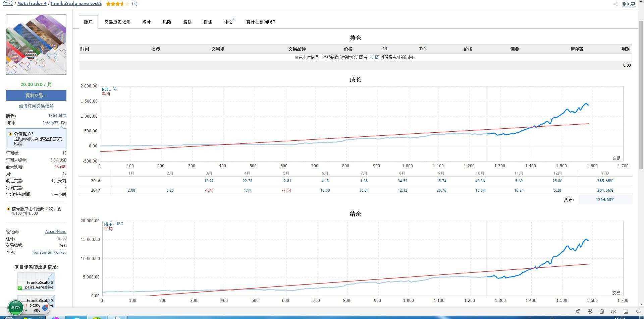644x319 pixels.
Task: Open author Konstantin Kulikov profile link
Action: tap(49, 252)
